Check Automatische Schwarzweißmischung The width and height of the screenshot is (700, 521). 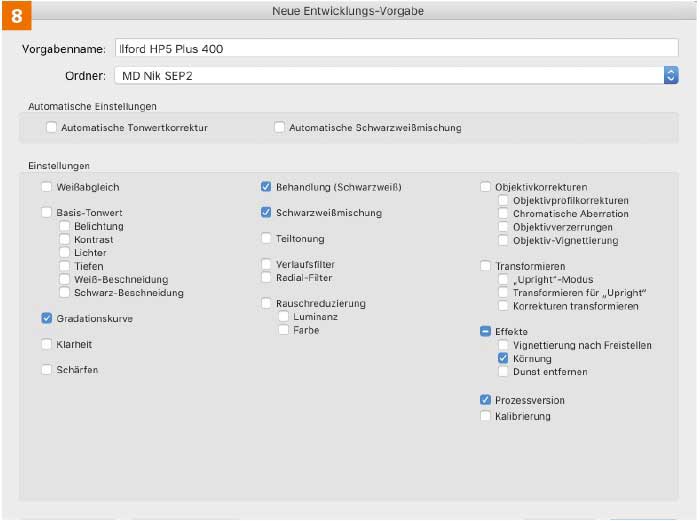pos(280,128)
